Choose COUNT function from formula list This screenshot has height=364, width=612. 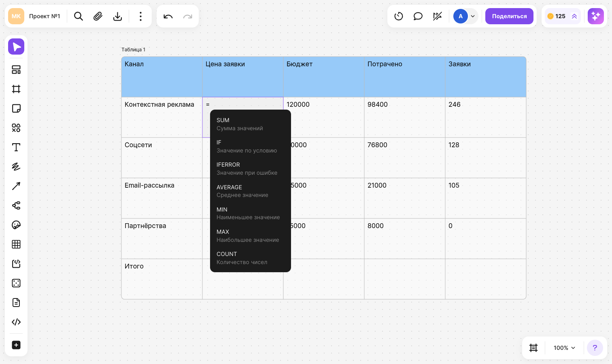[251, 258]
